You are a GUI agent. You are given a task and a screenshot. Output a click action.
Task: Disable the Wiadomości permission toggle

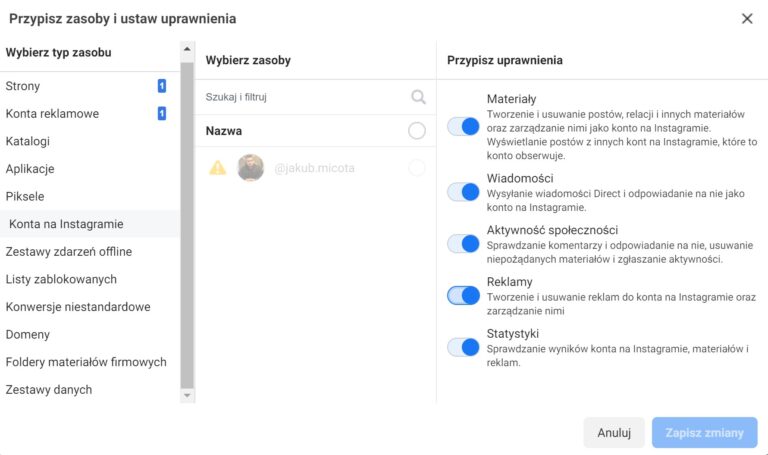(463, 192)
